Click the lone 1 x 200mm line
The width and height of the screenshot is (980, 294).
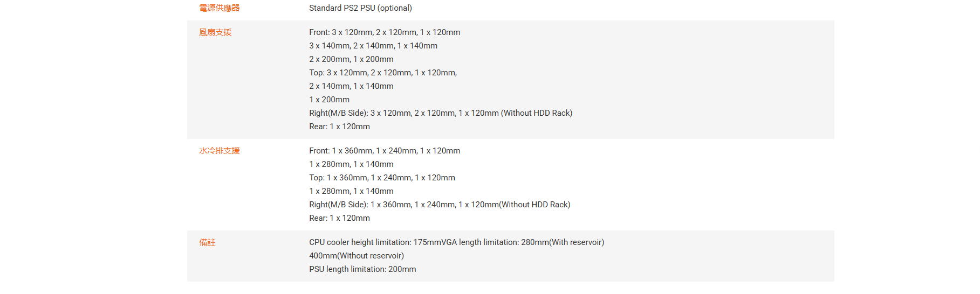tap(329, 100)
